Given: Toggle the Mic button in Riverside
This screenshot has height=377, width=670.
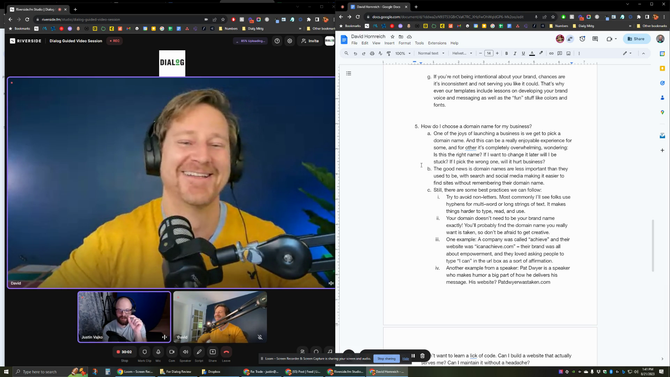Looking at the screenshot, I should [x=158, y=352].
